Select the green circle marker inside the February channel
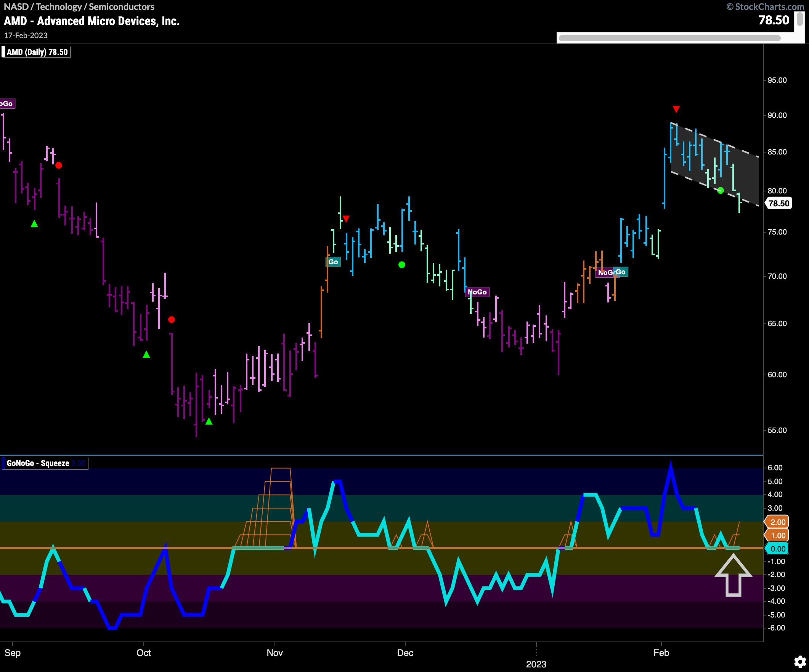The image size is (809, 672). click(721, 190)
